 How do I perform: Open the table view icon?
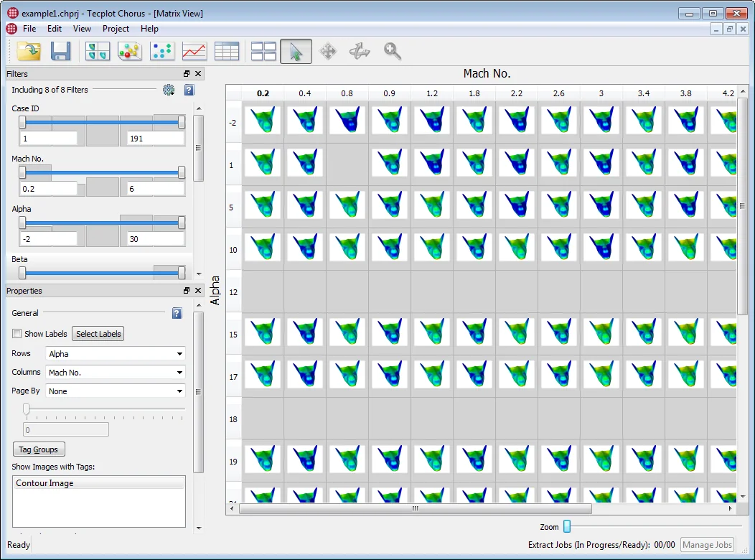[226, 51]
